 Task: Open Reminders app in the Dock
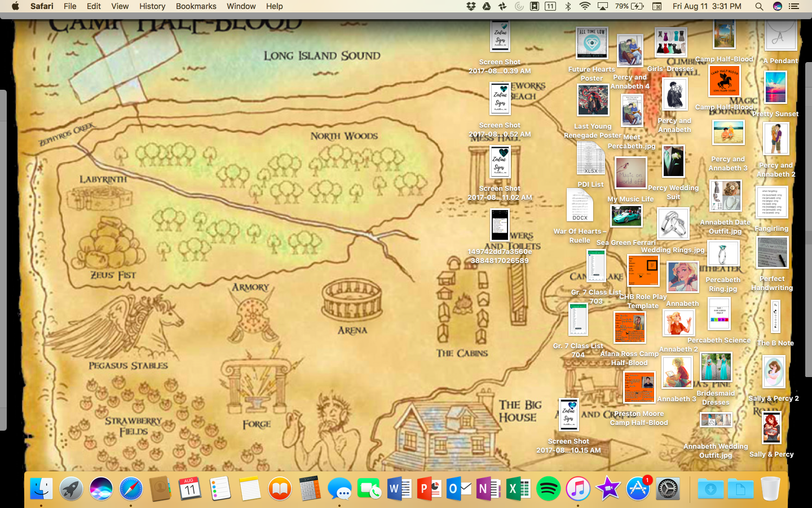[220, 489]
